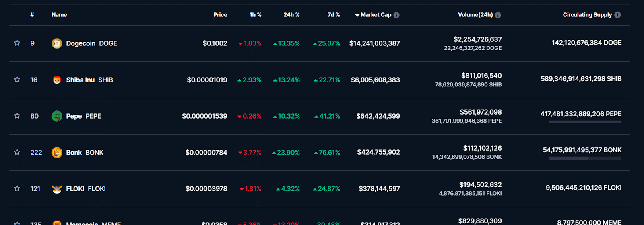Sort by the 24h % column

[x=291, y=15]
